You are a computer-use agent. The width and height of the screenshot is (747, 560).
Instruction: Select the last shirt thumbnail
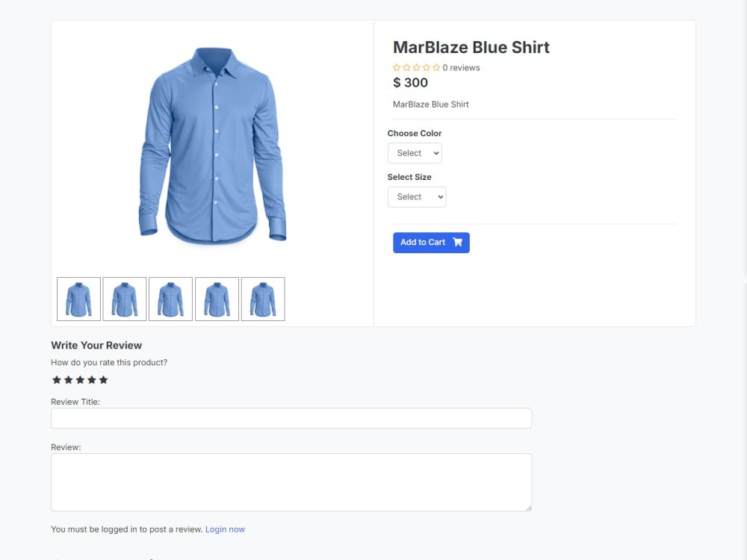263,299
